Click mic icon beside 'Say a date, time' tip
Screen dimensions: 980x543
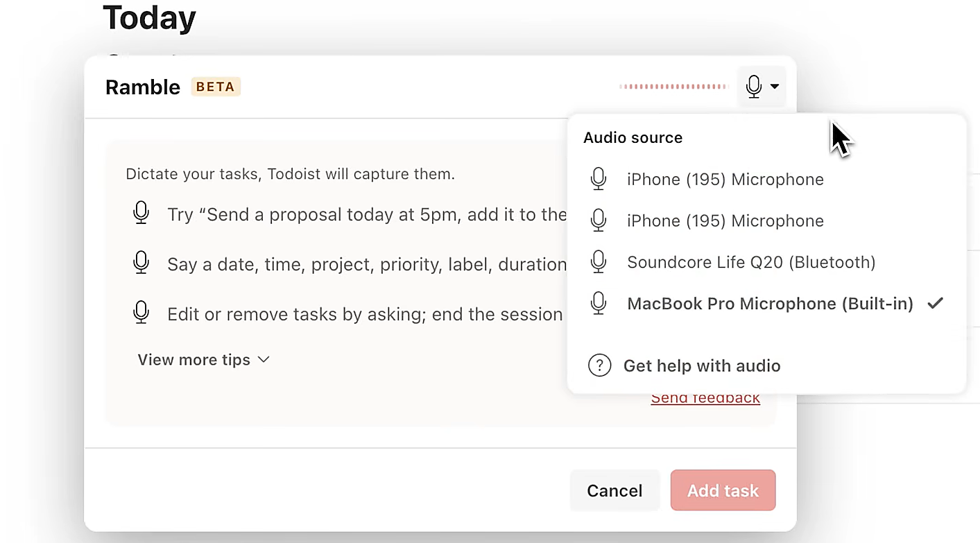coord(141,263)
